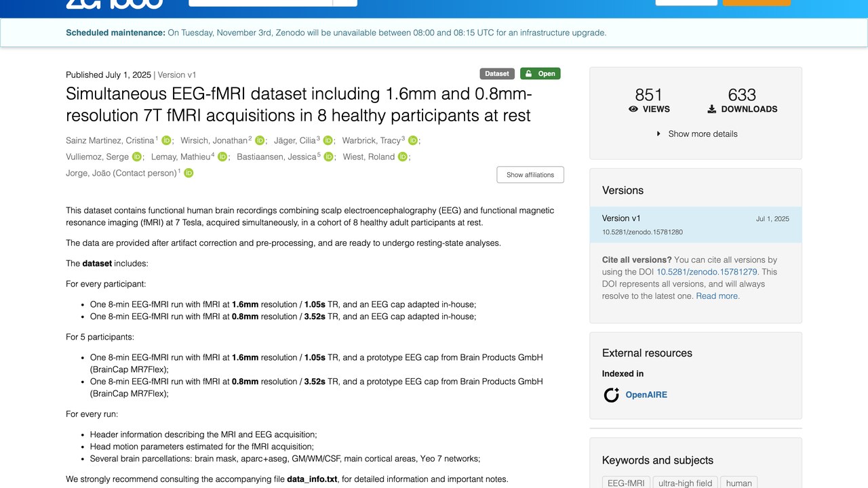
Task: Open ORCID icon next to Wiest, Roland
Action: coord(403,157)
